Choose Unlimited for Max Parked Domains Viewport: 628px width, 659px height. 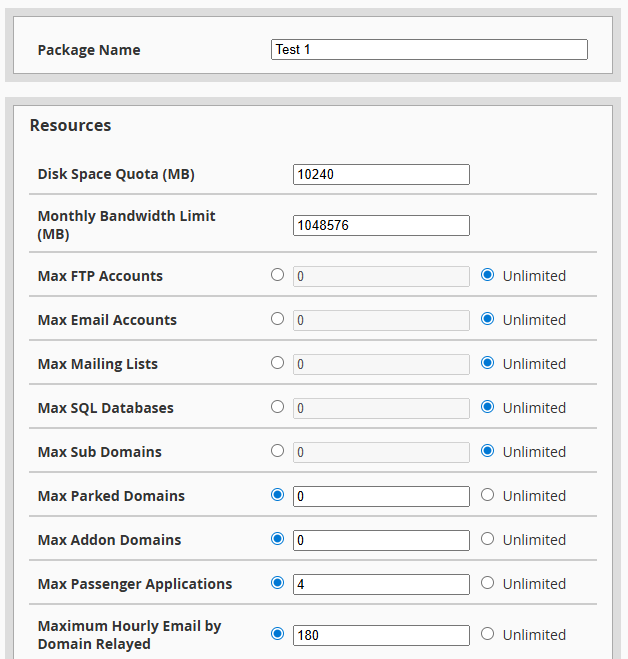click(x=487, y=495)
